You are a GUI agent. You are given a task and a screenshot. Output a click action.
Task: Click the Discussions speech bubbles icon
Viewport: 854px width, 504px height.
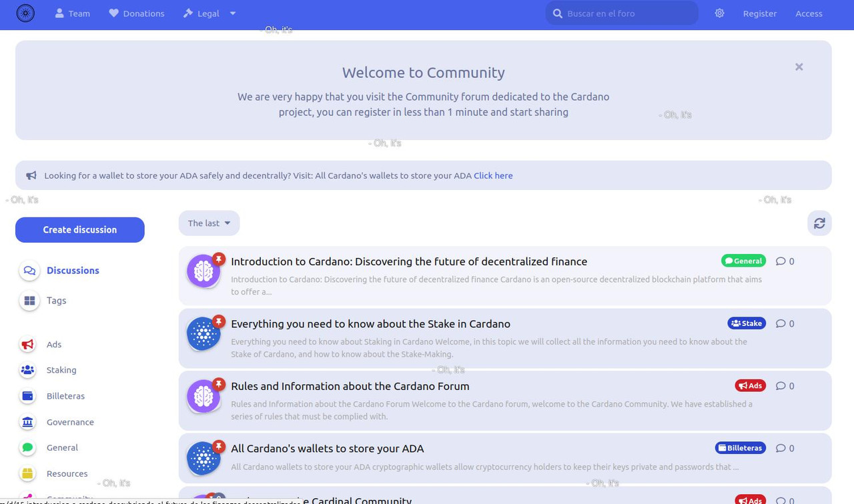pyautogui.click(x=29, y=271)
